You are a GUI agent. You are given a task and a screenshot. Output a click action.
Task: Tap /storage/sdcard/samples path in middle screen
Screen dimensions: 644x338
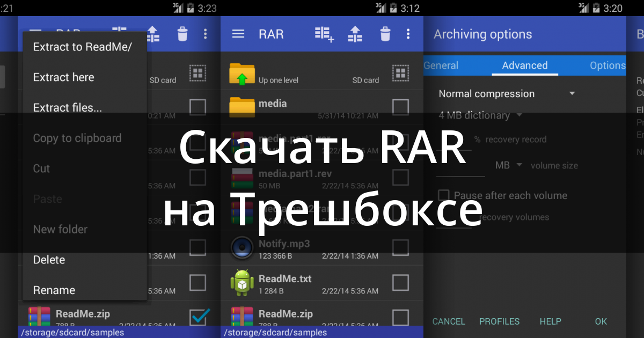point(275,333)
